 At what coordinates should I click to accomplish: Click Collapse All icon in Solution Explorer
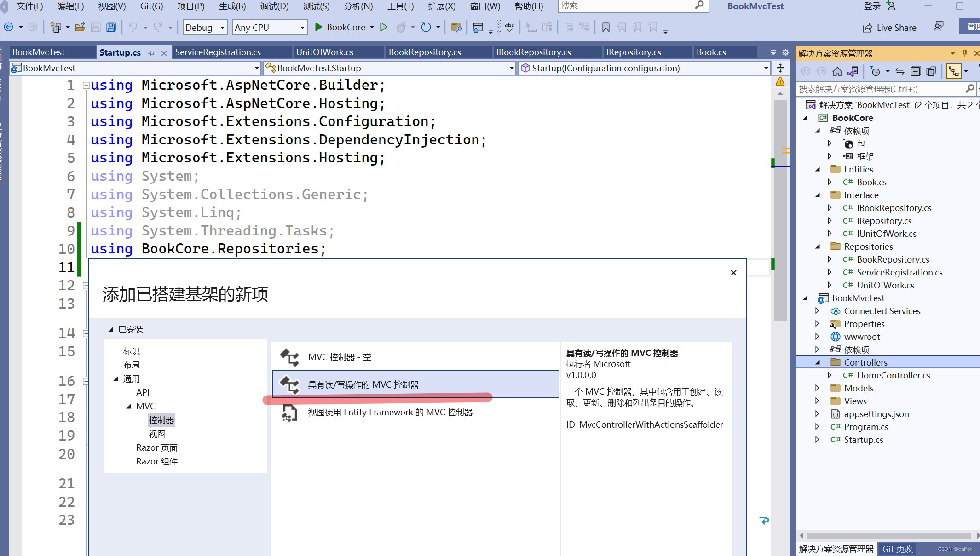click(x=916, y=71)
